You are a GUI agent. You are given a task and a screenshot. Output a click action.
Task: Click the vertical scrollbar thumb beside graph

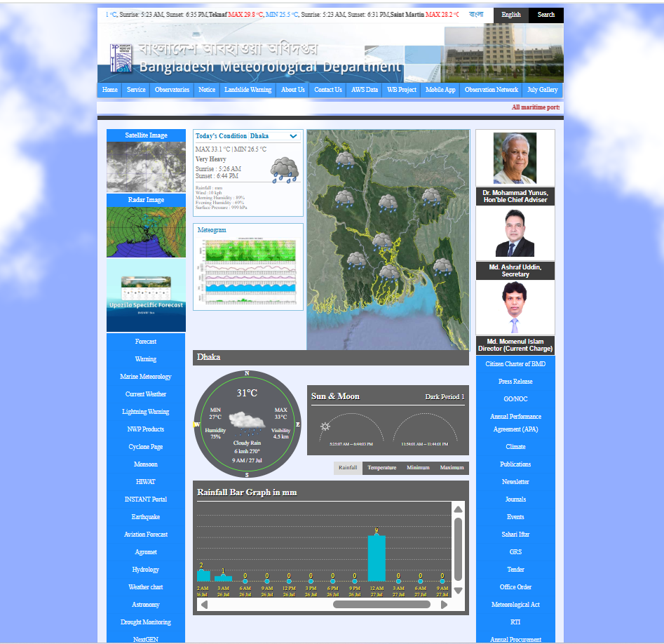coord(458,549)
